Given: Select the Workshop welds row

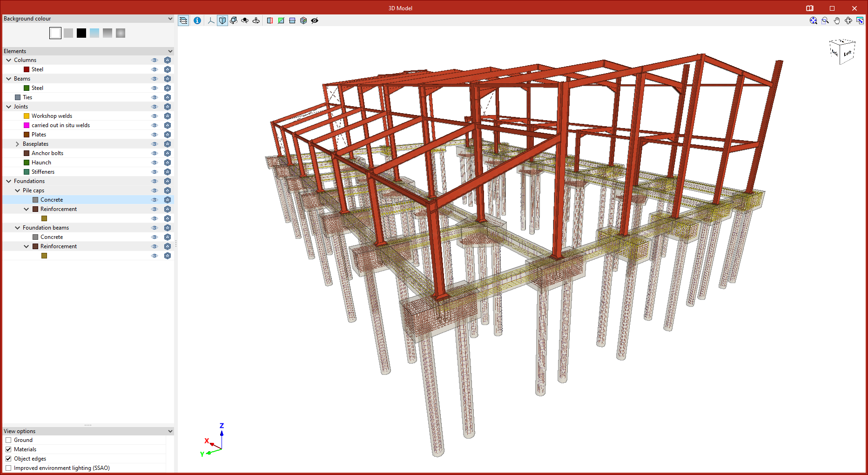Looking at the screenshot, I should point(88,116).
